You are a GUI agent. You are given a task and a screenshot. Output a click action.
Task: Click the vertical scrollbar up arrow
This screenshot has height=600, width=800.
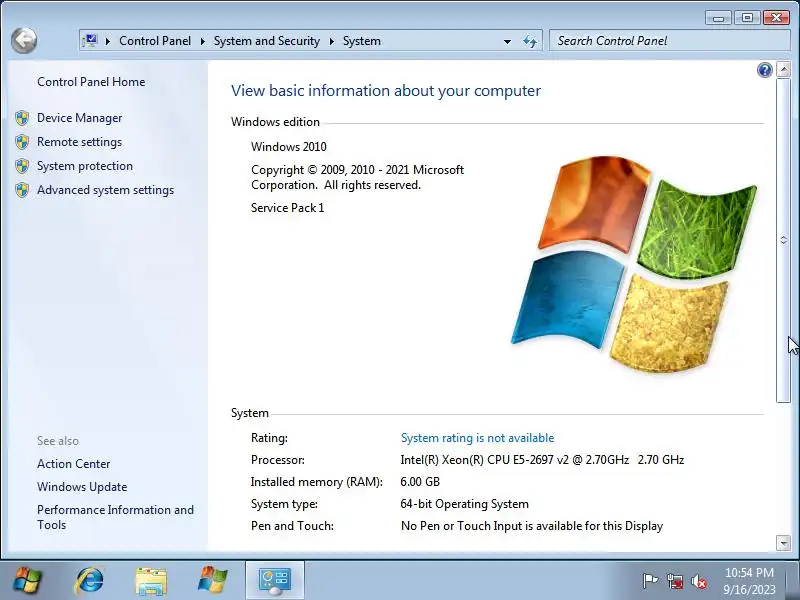(783, 69)
